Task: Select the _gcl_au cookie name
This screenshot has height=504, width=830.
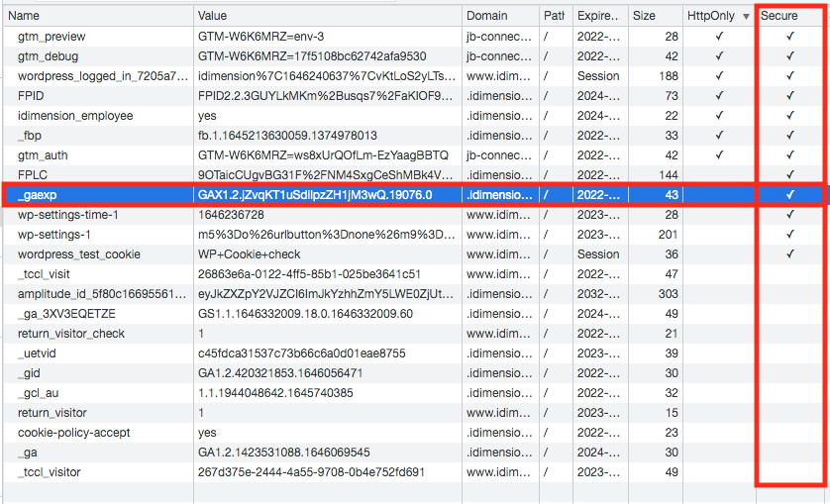Action: [x=38, y=393]
